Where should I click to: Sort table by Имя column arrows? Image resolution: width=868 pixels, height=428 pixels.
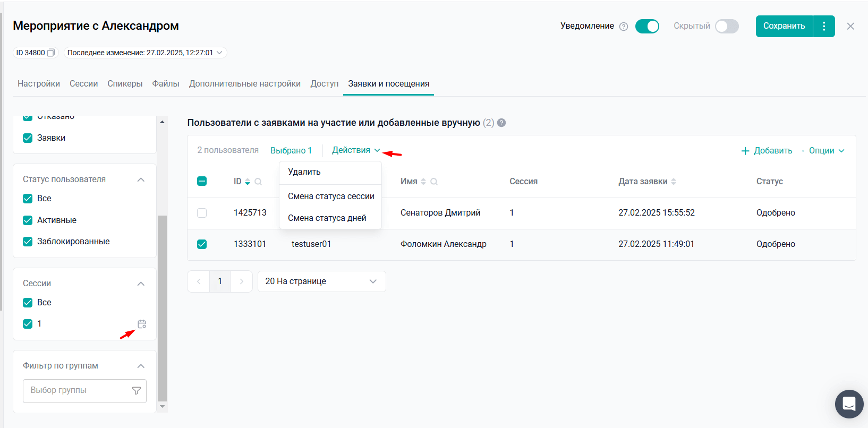point(423,182)
